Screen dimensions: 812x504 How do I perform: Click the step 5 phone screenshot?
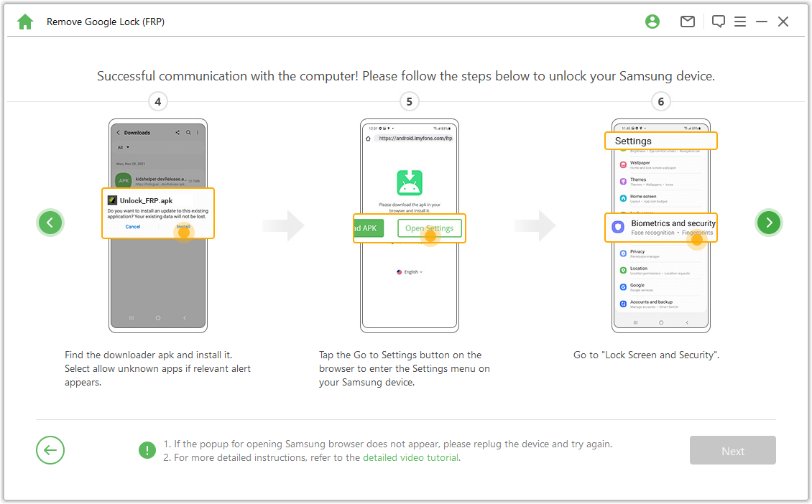pos(409,225)
